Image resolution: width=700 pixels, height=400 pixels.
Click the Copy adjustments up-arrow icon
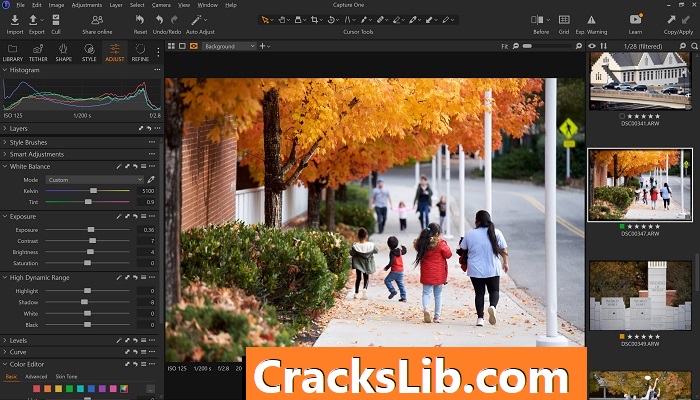[671, 20]
